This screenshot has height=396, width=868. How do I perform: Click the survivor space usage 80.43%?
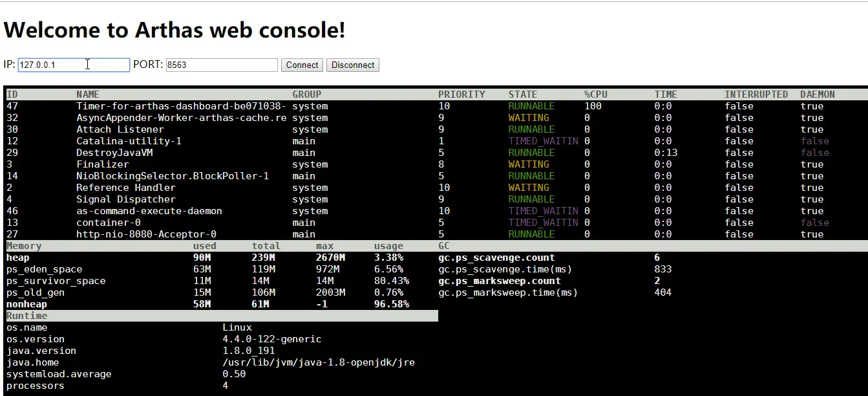(x=391, y=281)
